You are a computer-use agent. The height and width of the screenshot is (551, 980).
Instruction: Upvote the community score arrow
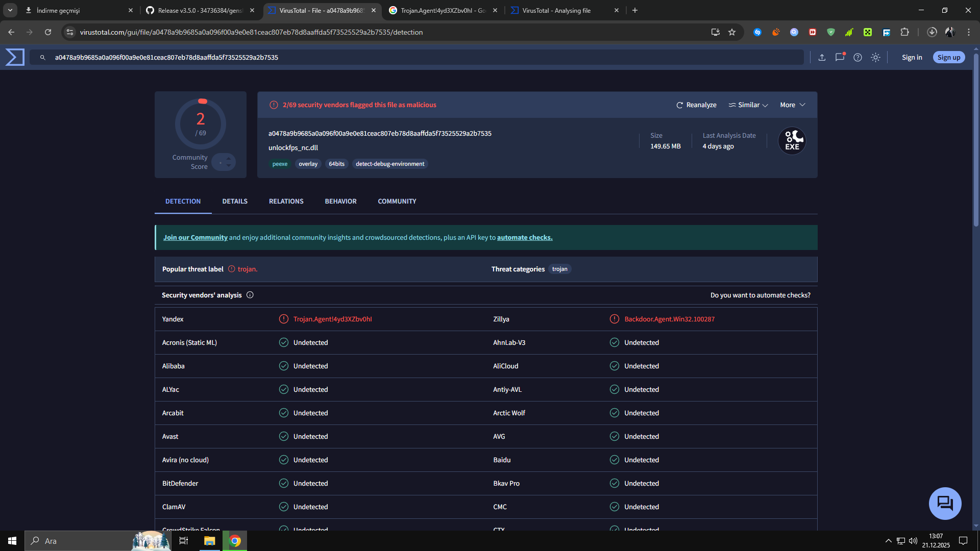[229, 158]
